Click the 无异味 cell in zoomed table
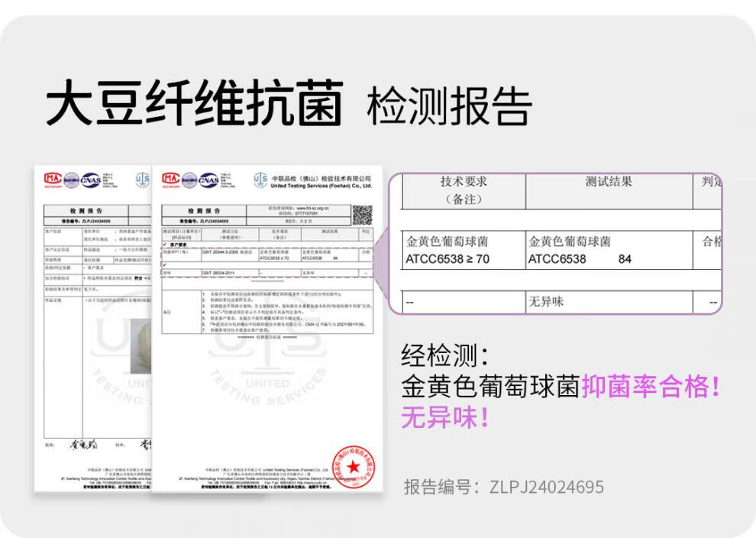Screen dimensions: 756x538 (546, 302)
